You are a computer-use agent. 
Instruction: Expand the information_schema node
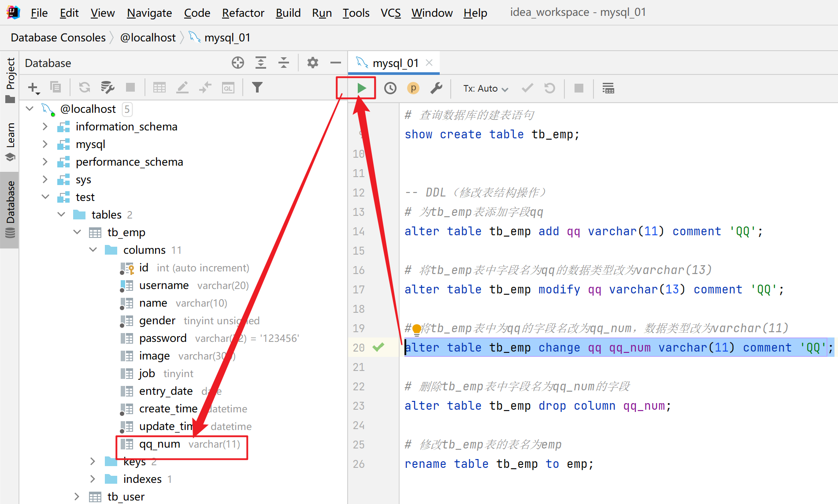tap(45, 126)
